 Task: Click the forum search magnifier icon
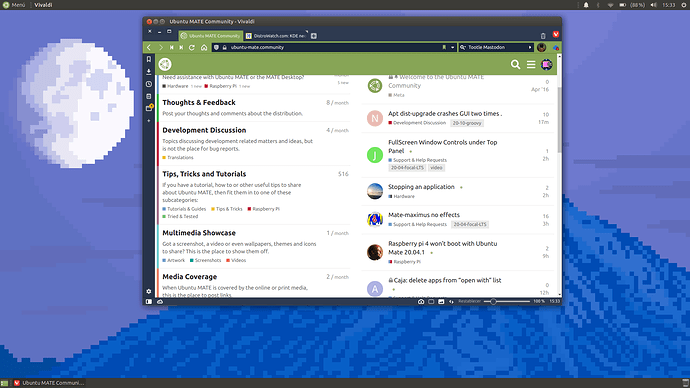coord(515,65)
